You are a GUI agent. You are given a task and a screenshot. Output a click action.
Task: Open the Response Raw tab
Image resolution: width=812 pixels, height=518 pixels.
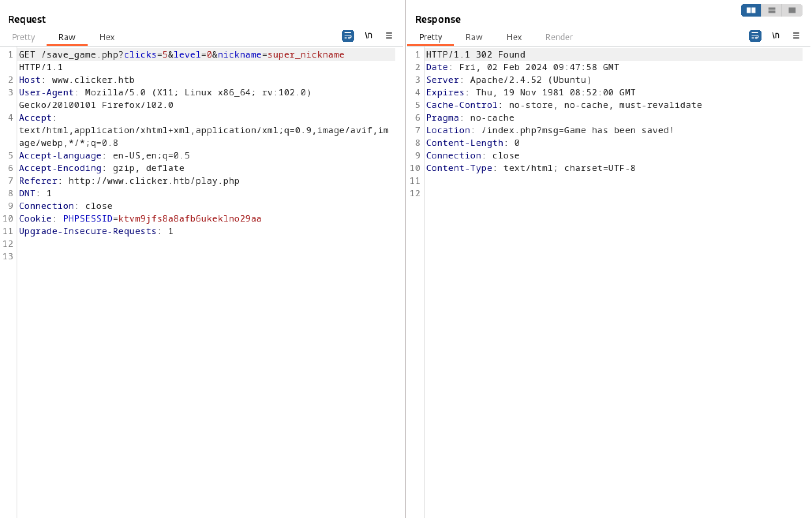pos(474,37)
